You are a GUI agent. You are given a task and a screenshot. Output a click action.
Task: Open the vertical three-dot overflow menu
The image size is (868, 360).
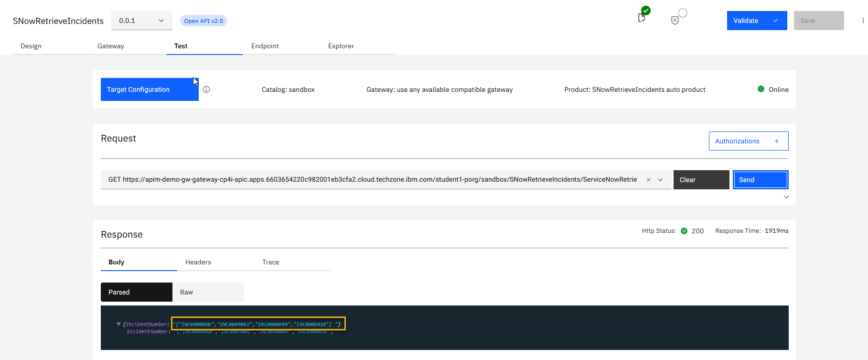863,21
